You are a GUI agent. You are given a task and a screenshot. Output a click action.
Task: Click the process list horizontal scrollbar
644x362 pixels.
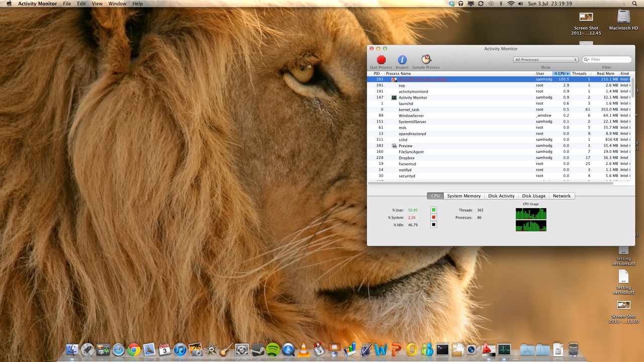coord(491,183)
